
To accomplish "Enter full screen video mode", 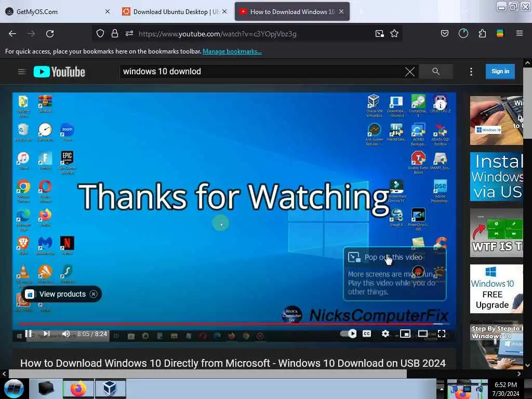I will point(442,334).
